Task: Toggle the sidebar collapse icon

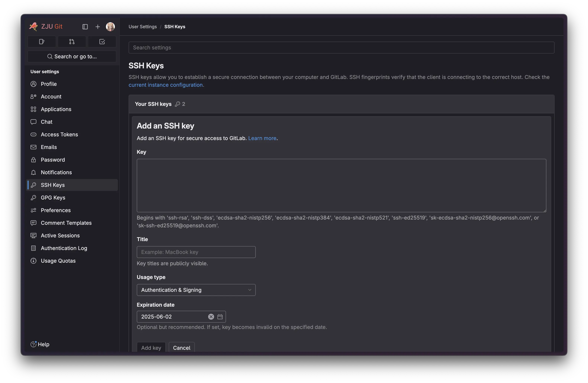Action: pos(85,27)
